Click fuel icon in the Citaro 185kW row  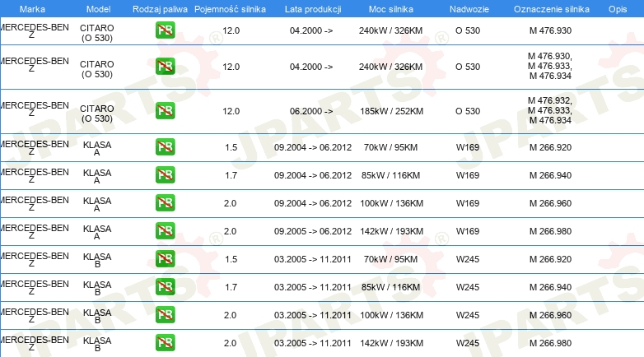point(165,111)
